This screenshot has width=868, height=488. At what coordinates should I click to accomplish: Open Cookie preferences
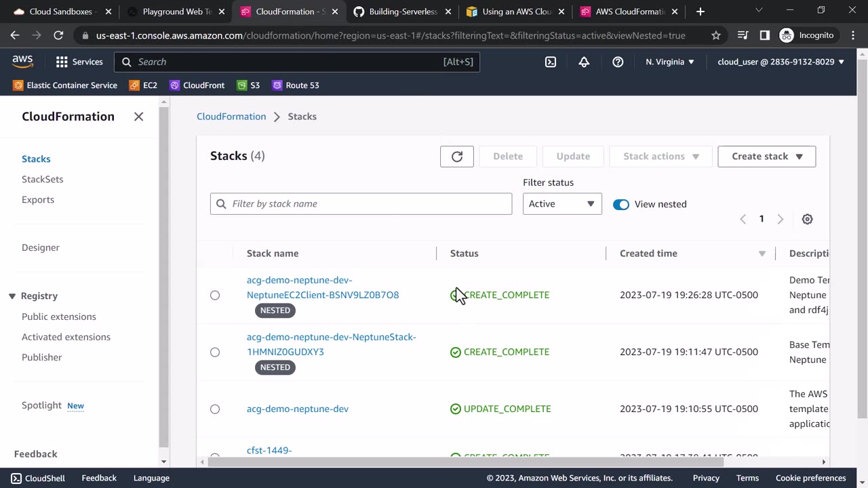810,478
